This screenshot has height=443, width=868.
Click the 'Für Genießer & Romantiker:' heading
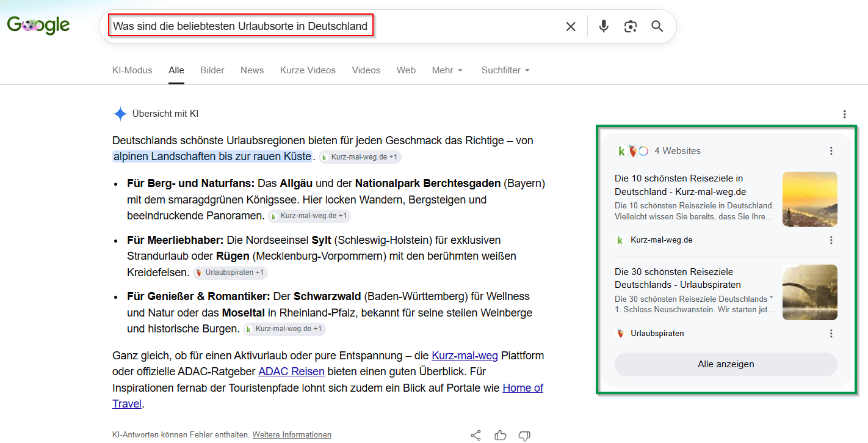pos(198,296)
